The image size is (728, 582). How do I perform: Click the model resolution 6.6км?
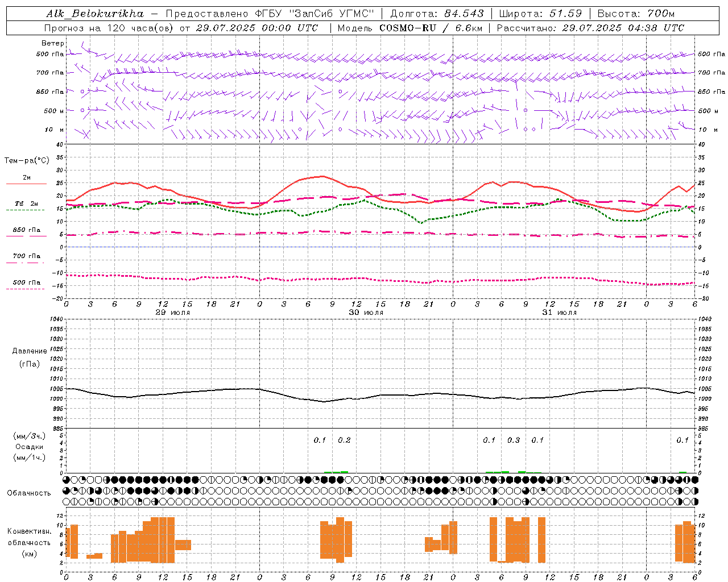click(x=468, y=28)
